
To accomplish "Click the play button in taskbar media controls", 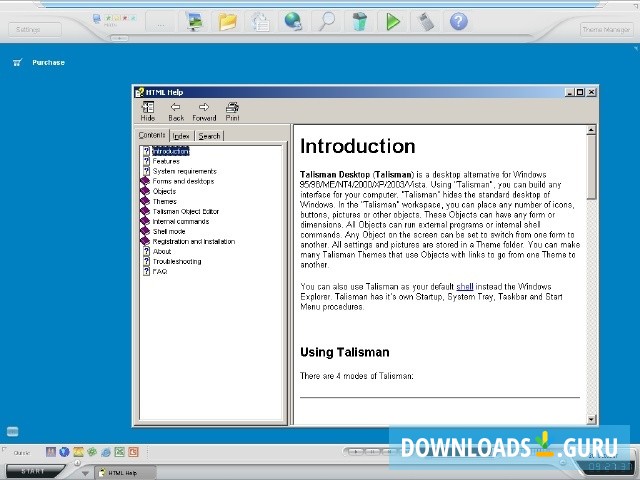I will click(356, 451).
